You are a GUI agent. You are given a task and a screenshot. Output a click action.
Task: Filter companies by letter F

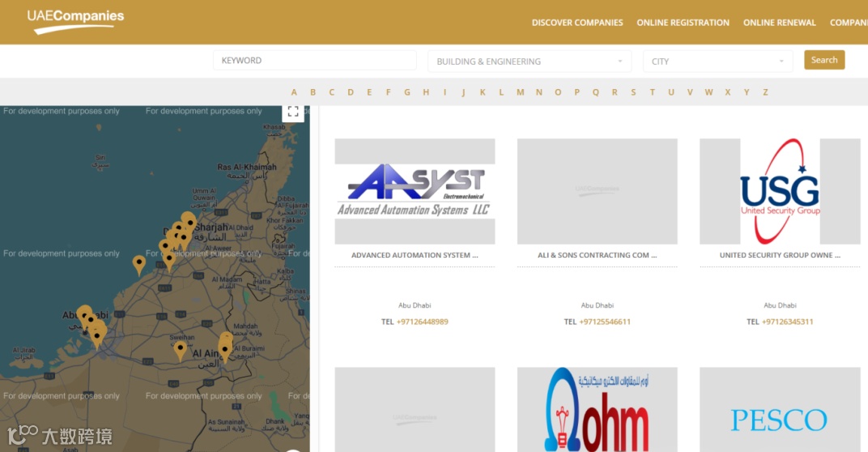coord(388,92)
